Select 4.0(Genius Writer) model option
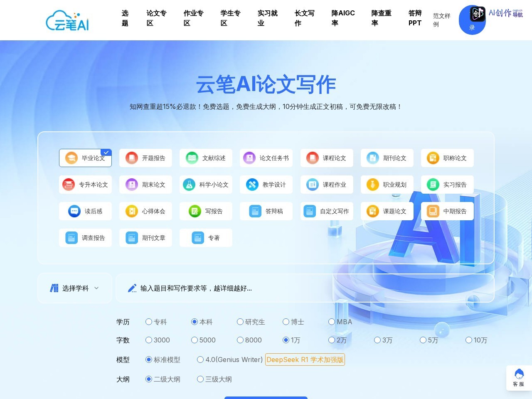532x399 pixels. click(200, 360)
